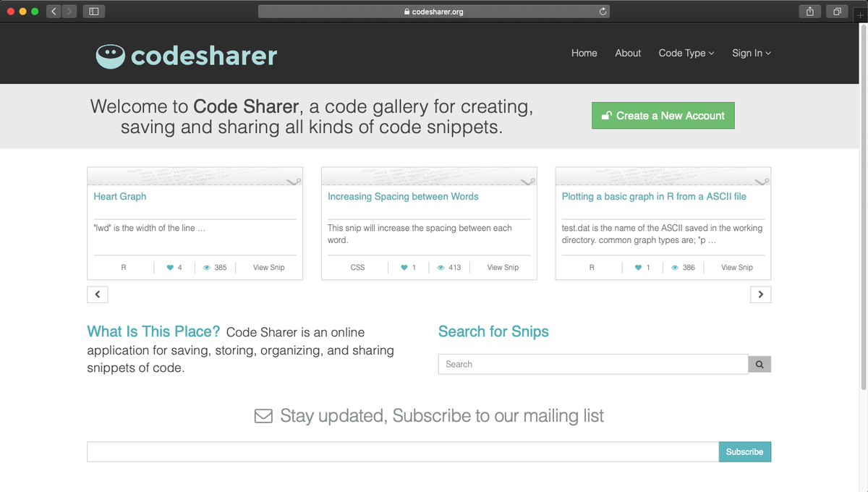Reload the page using the refresh icon
Screen dimensions: 868x492
(x=602, y=12)
